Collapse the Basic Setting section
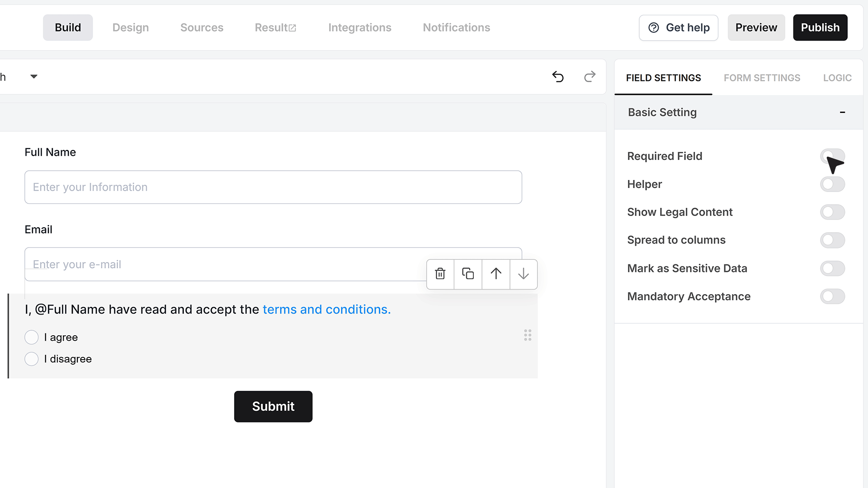 coord(842,112)
